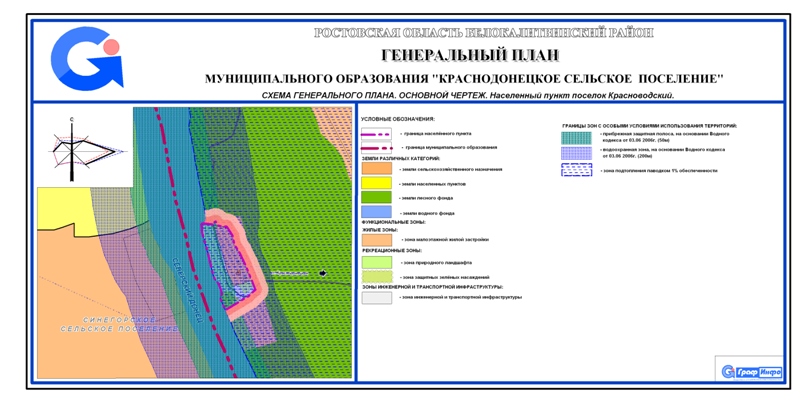The width and height of the screenshot is (800, 407).
Task: Pick the light green natural landscape swatch
Action: pyautogui.click(x=378, y=262)
